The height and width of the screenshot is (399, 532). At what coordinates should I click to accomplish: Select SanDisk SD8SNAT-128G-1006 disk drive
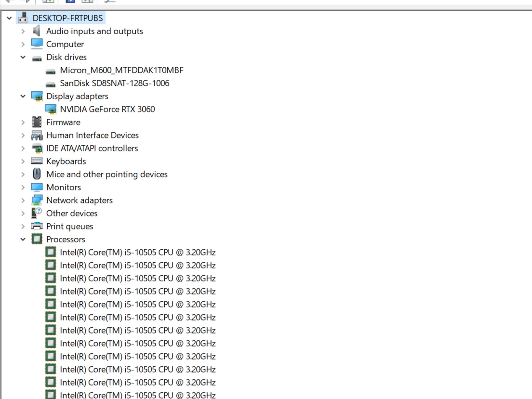point(115,83)
